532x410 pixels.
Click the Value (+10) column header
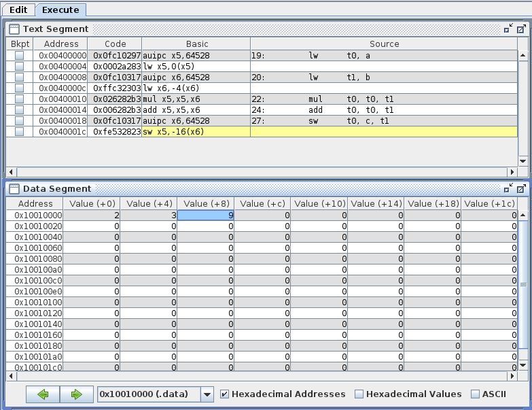pos(319,204)
